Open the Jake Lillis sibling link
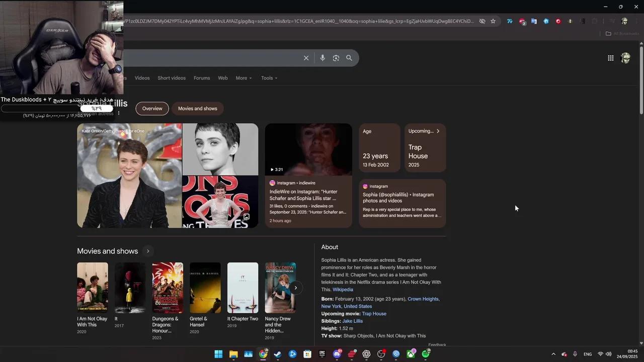The width and height of the screenshot is (644, 362). pyautogui.click(x=352, y=321)
